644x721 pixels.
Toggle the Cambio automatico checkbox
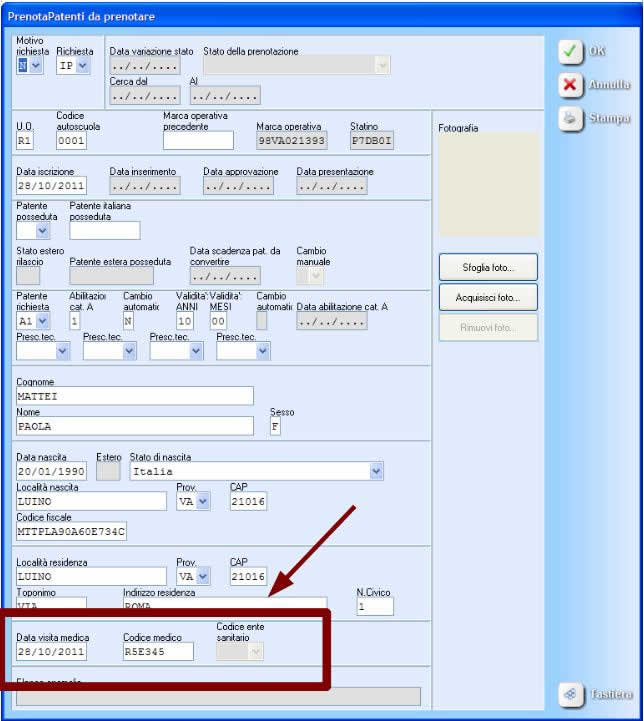262,322
